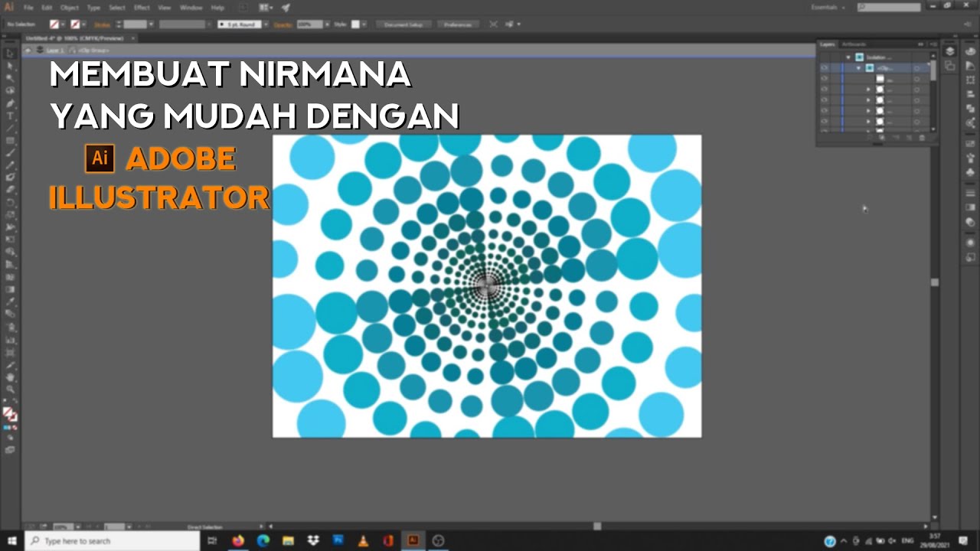Screen dimensions: 980x551
Task: Click the Windows taskbar search box
Action: [x=112, y=540]
